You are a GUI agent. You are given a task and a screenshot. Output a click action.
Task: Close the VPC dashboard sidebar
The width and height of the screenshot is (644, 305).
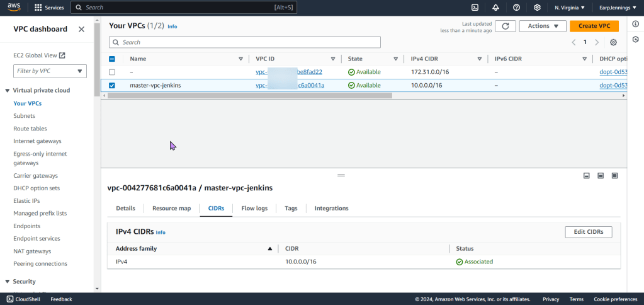[81, 29]
